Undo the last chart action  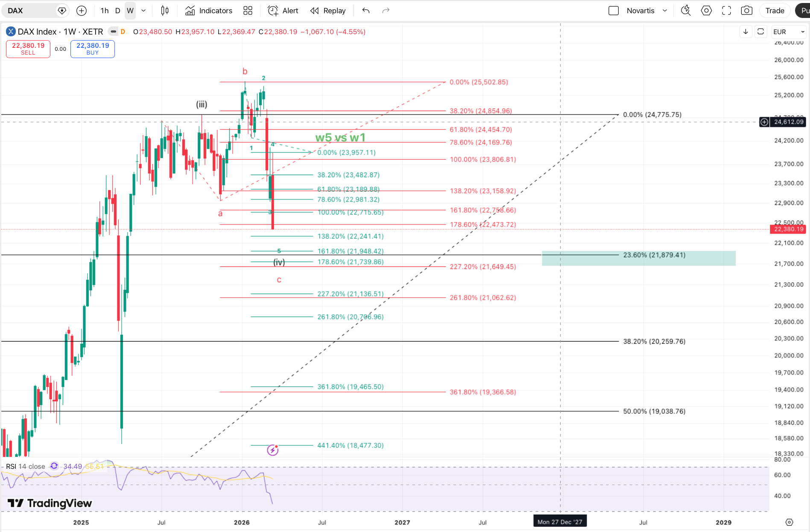point(366,11)
